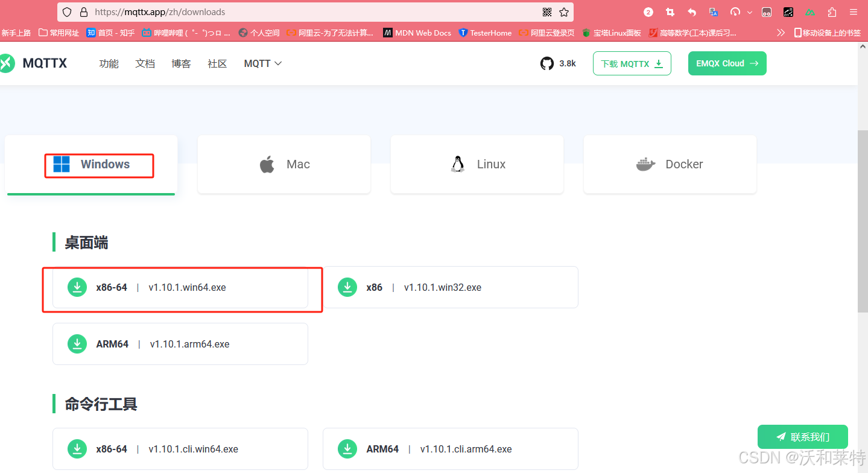Open the 新手上路 bookmark

16,33
